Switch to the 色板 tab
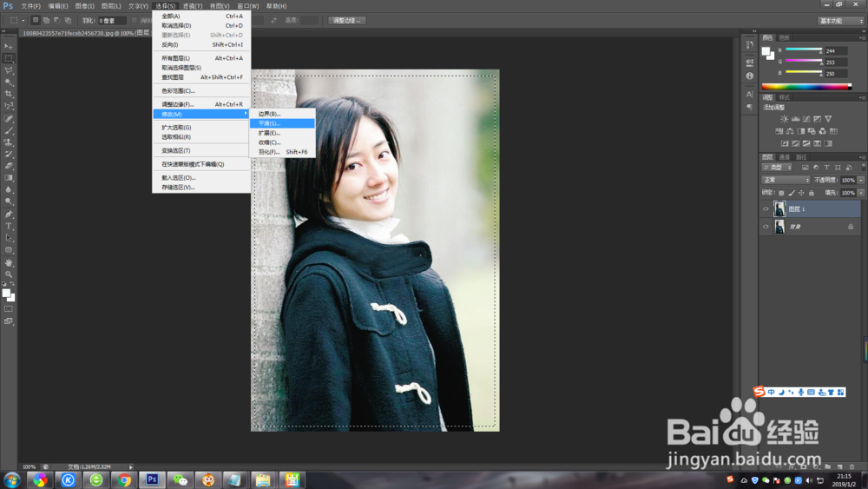This screenshot has width=868, height=489. click(785, 37)
